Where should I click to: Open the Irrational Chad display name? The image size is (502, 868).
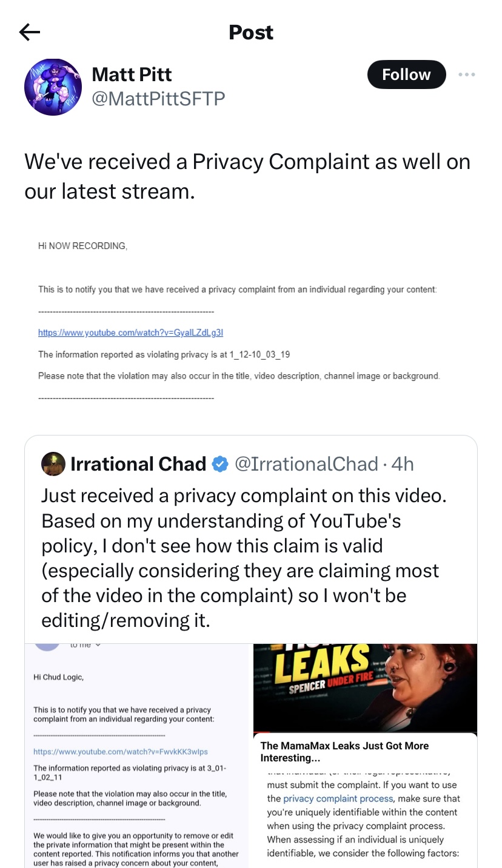tap(138, 464)
